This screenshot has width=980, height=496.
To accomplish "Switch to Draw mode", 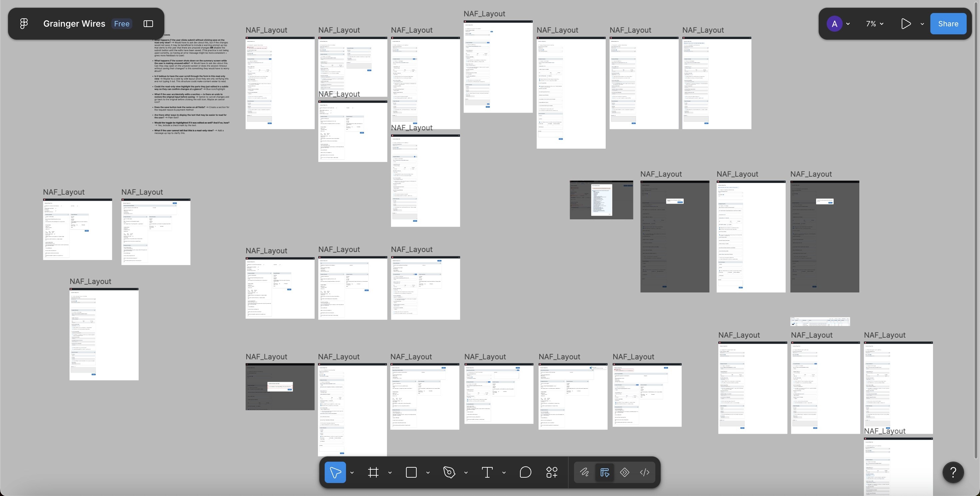I will tap(584, 472).
